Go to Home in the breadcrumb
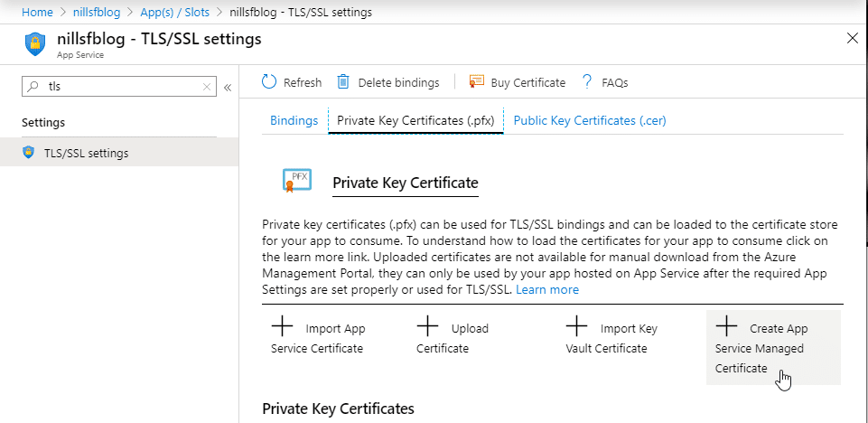This screenshot has height=423, width=868. (37, 12)
